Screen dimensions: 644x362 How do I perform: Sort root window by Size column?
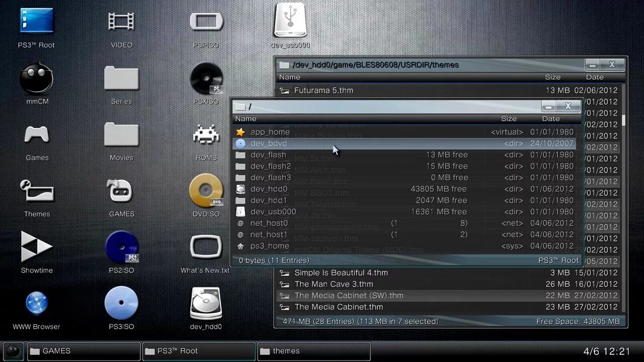click(509, 119)
